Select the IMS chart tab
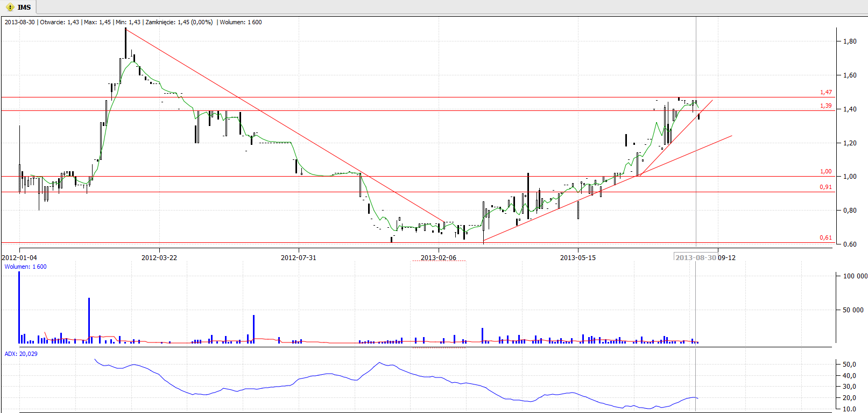This screenshot has width=868, height=413. (24, 7)
